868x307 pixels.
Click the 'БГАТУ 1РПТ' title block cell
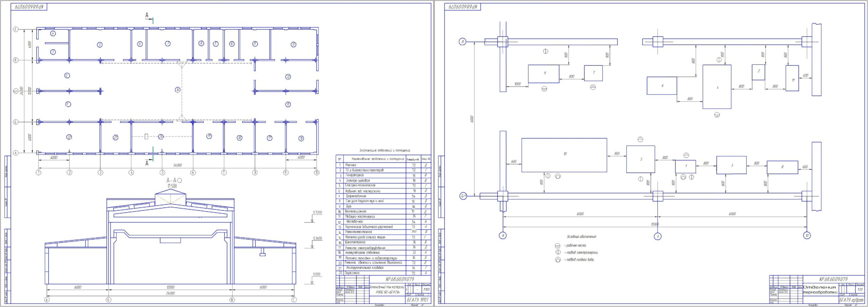coord(417,300)
